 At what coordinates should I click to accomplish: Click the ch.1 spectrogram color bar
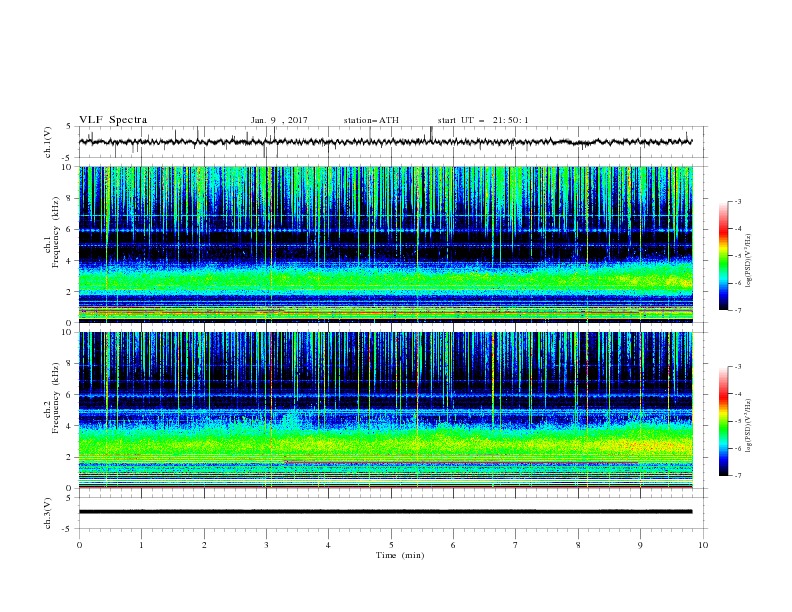pos(723,256)
